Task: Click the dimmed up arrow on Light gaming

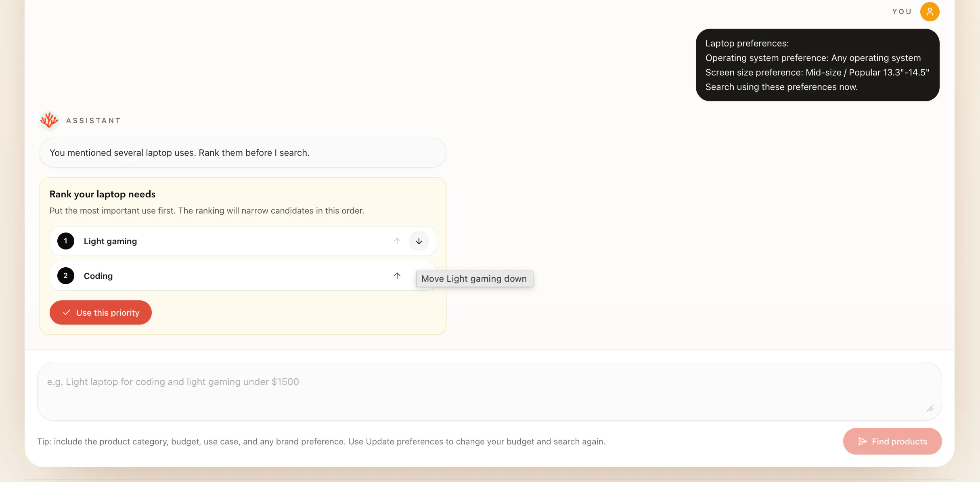Action: (397, 241)
